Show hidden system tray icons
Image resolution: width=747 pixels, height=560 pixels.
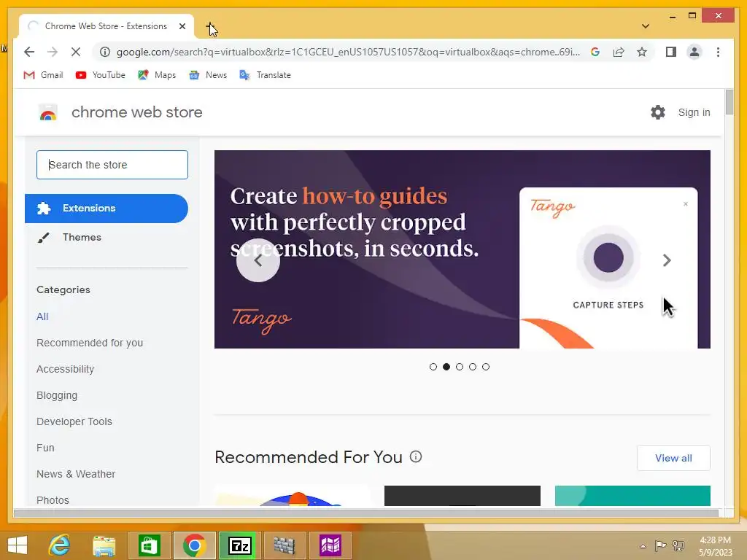643,546
